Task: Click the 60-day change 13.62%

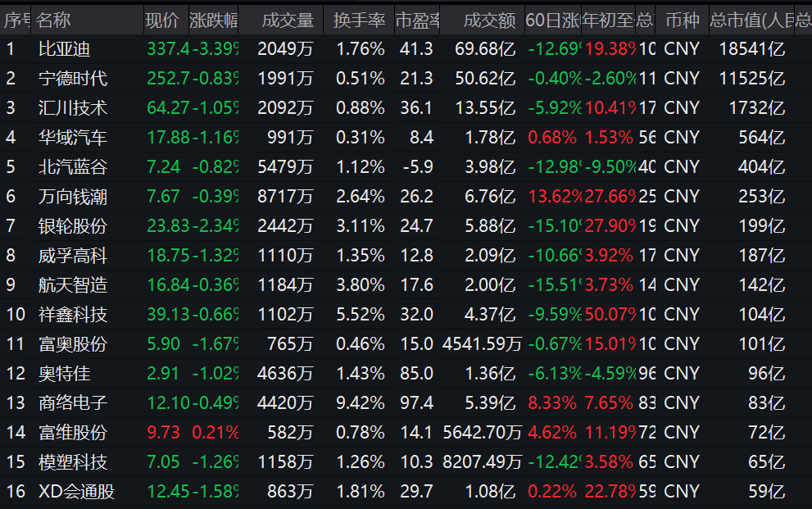Action: coord(556,197)
